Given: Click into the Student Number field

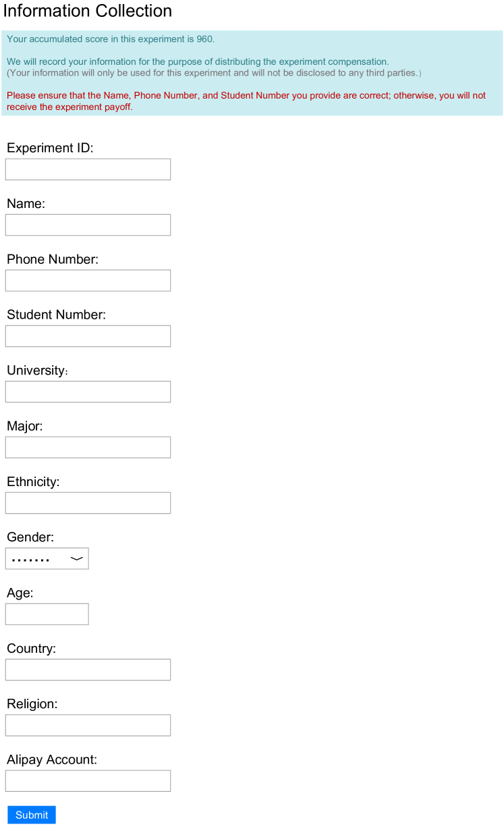Looking at the screenshot, I should click(88, 336).
